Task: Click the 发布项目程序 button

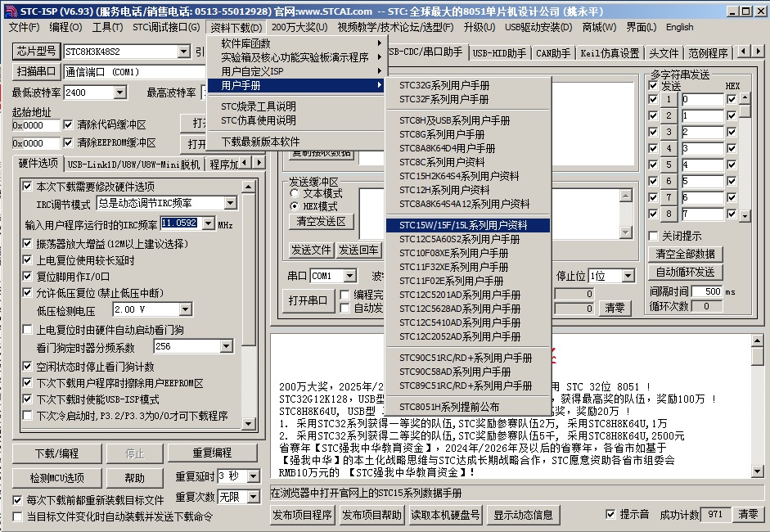Action: (303, 515)
